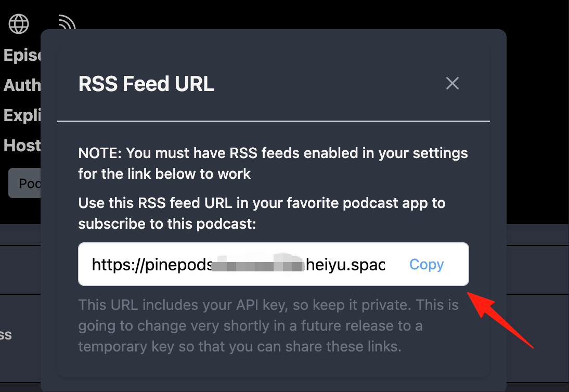Screen dimensions: 569x392
Task: Click the truncated Explicit label at left
Action: click(x=22, y=116)
